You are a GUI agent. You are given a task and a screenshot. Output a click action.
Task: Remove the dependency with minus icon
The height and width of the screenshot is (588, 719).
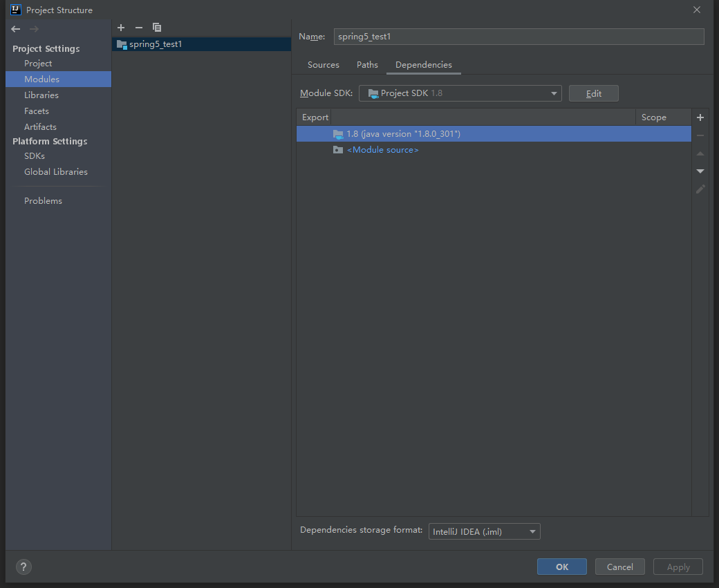click(700, 135)
